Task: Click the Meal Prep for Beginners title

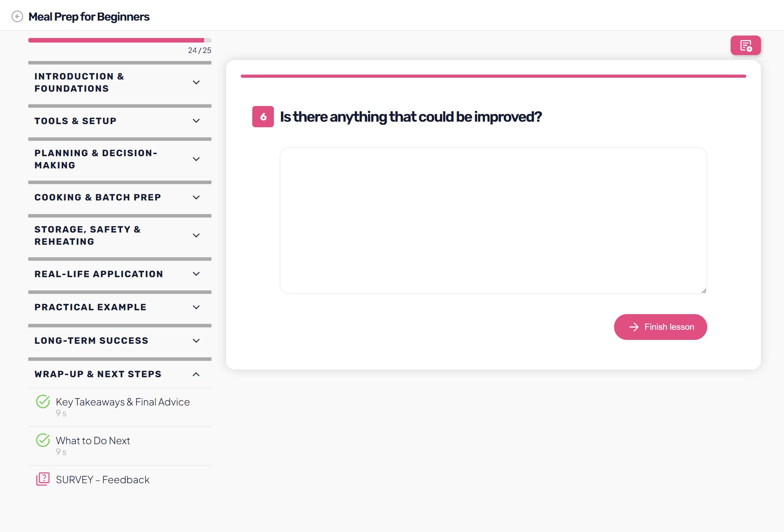Action: [x=89, y=16]
